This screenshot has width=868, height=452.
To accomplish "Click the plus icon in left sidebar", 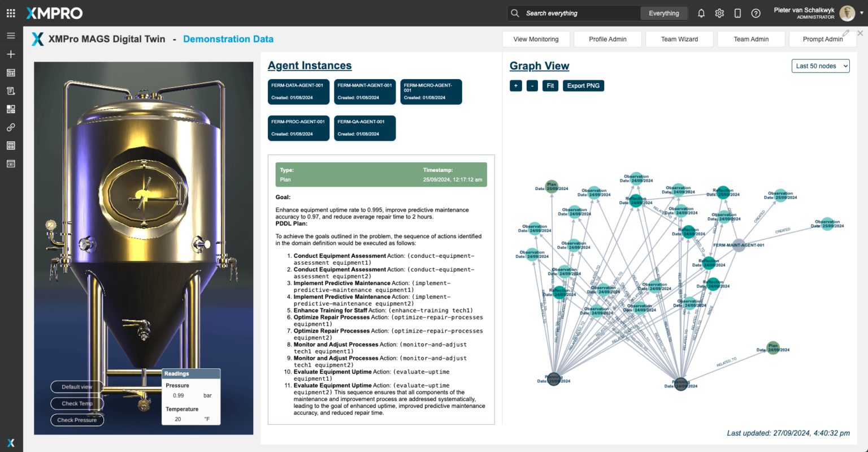I will tap(11, 54).
